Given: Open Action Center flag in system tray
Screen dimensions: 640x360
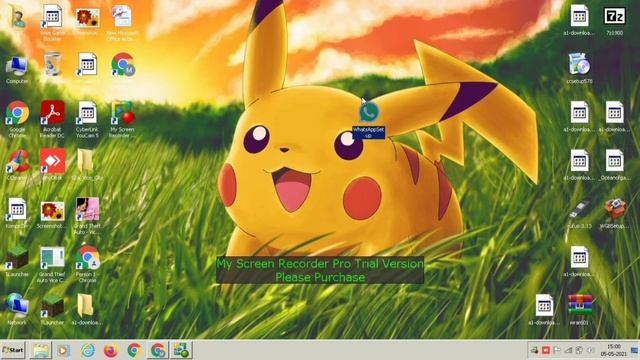Looking at the screenshot, I should click(x=557, y=350).
